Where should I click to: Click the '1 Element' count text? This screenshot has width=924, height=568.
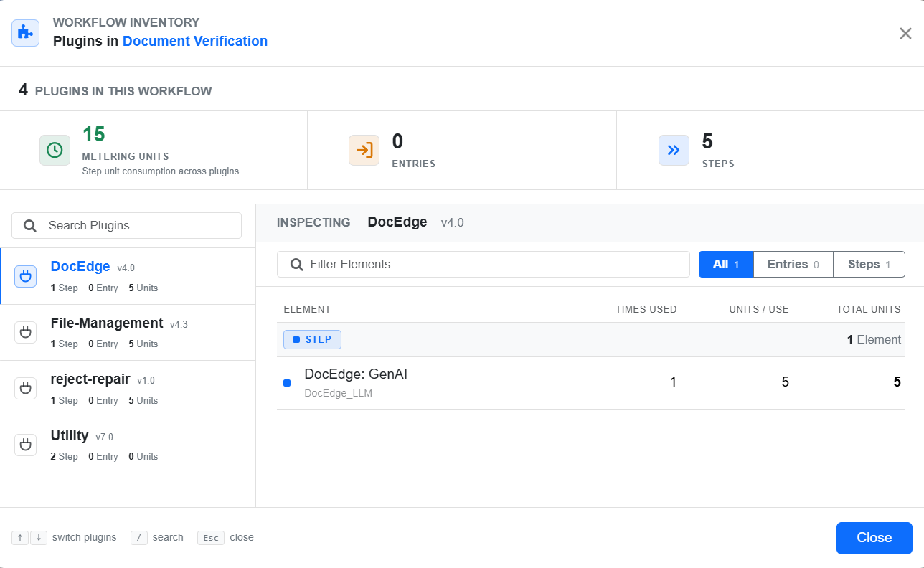874,339
